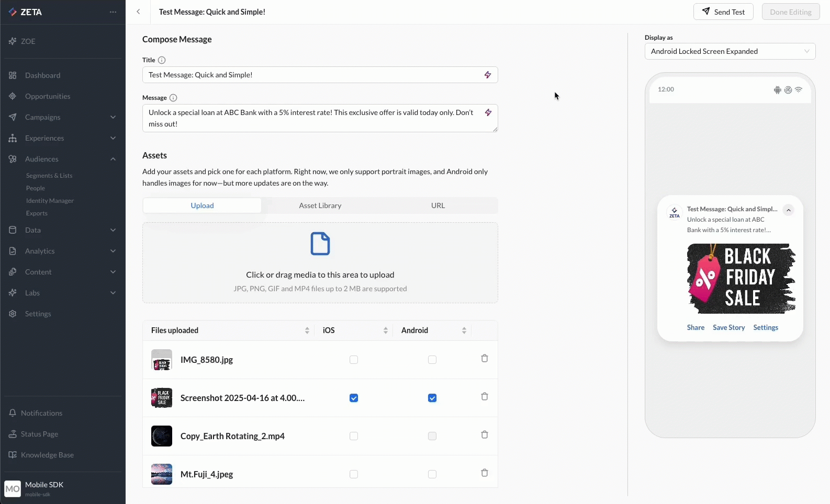830x504 pixels.
Task: Collapse the notification preview chevron
Action: (788, 210)
